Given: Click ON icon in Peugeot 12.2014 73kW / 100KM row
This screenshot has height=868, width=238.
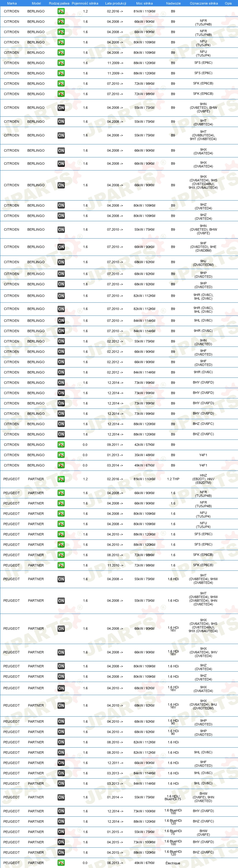Looking at the screenshot, I should [61, 811].
